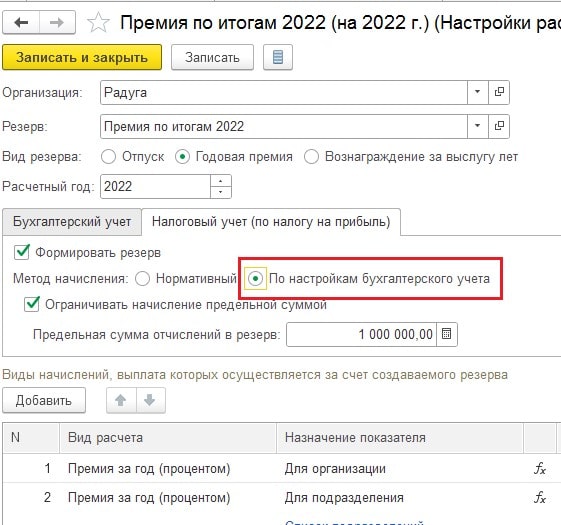Open formula fx for Для организации row

click(x=539, y=468)
